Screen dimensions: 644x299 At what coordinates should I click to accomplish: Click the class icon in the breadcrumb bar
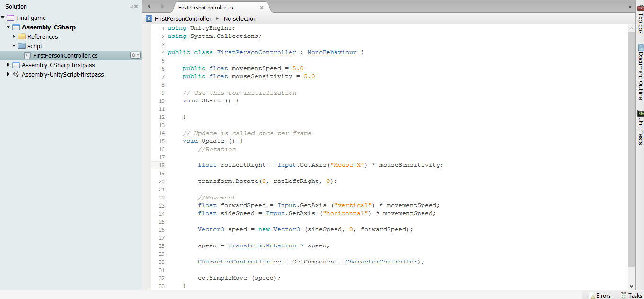click(149, 18)
